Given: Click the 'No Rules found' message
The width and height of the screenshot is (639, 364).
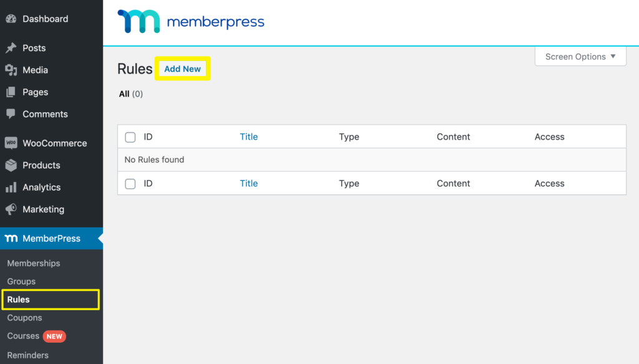Looking at the screenshot, I should (154, 160).
